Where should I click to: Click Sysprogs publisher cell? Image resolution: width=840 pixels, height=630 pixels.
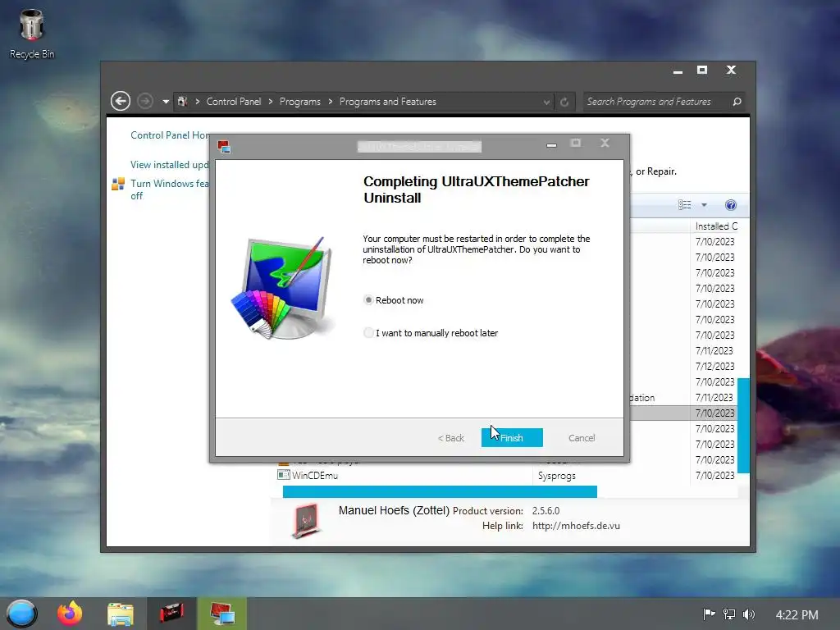pos(557,475)
